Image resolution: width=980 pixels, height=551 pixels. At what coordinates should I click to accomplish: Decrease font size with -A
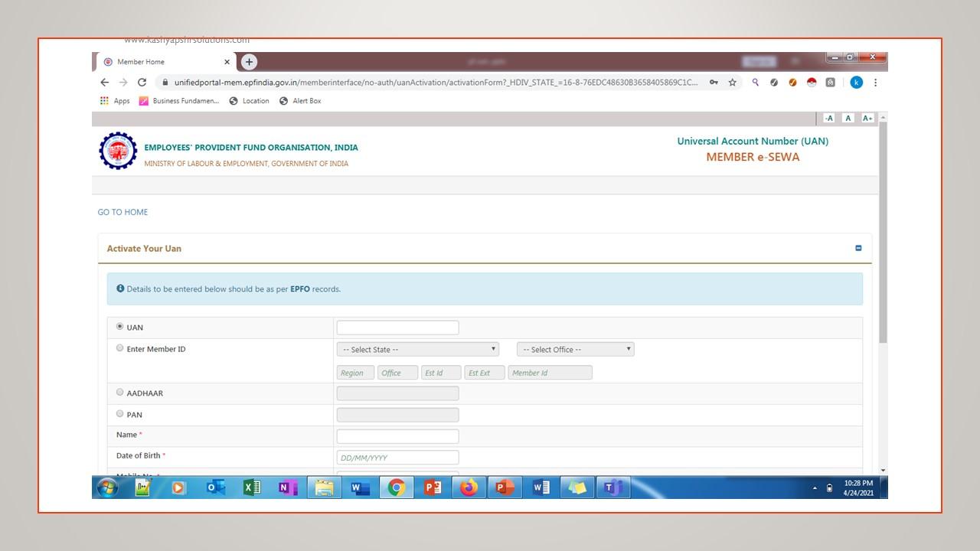828,118
